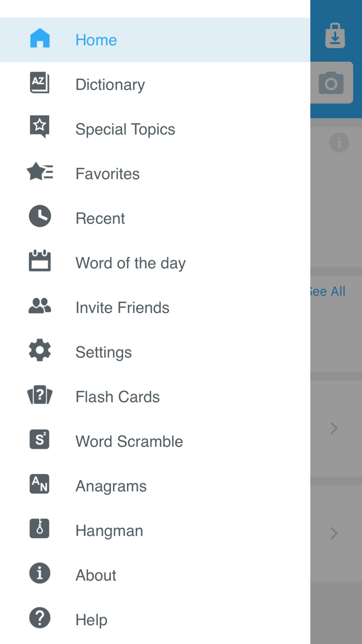Tap the gray info circle icon
This screenshot has height=644, width=362.
(x=339, y=142)
